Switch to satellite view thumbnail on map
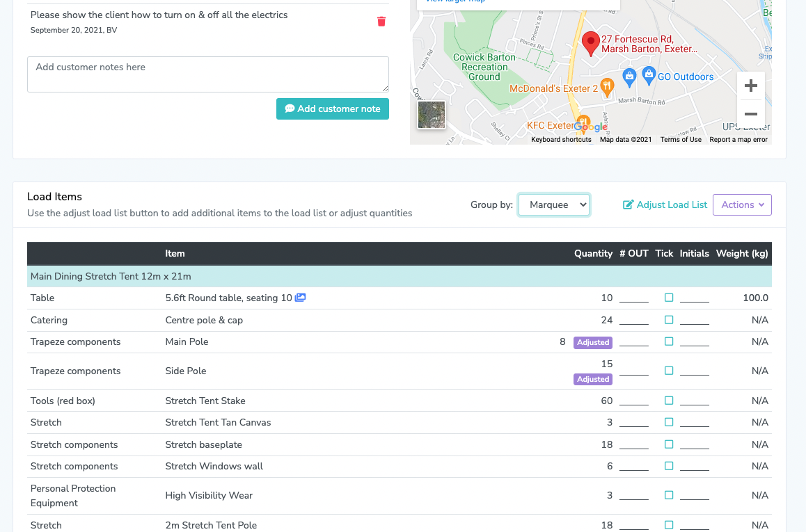The height and width of the screenshot is (532, 806). (432, 115)
